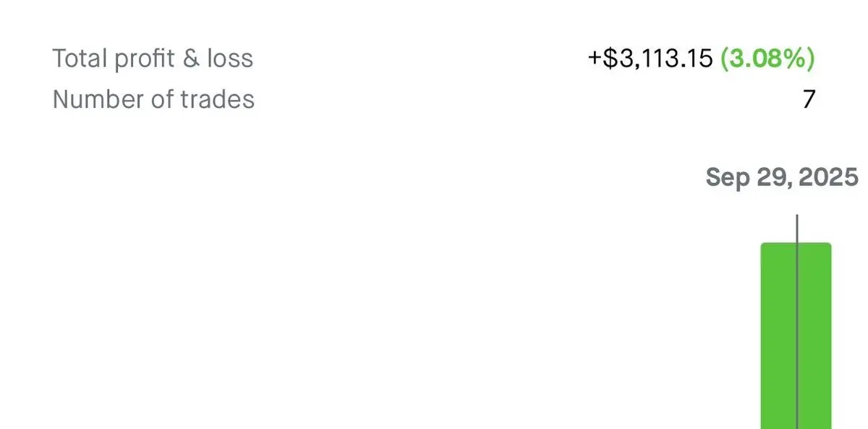Click the Total profit & loss label
The width and height of the screenshot is (868, 429).
tap(153, 59)
